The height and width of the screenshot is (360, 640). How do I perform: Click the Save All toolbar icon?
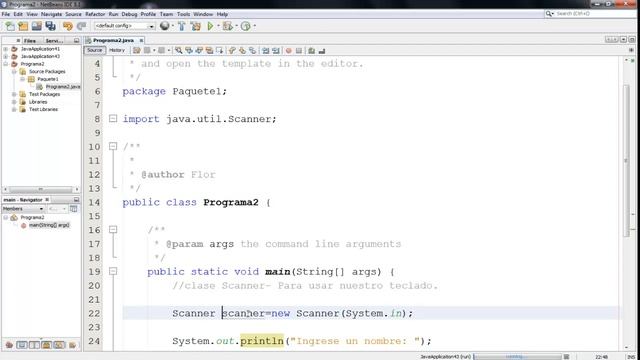(x=51, y=26)
